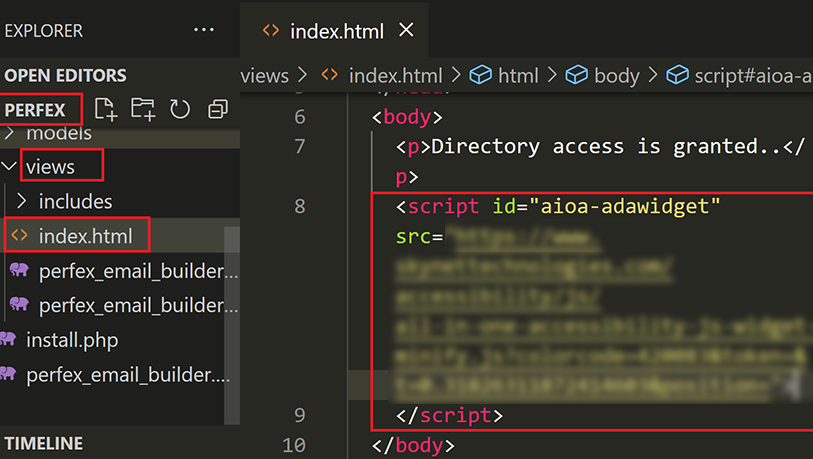Screen dimensions: 813x459
Task: Open first perfex_email_builder file under views
Action: pyautogui.click(x=138, y=271)
